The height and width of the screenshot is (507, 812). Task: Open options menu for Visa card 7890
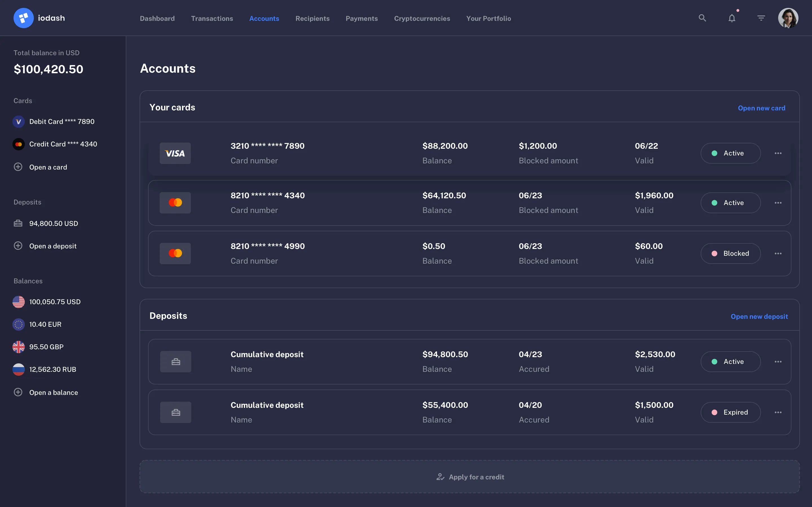778,153
